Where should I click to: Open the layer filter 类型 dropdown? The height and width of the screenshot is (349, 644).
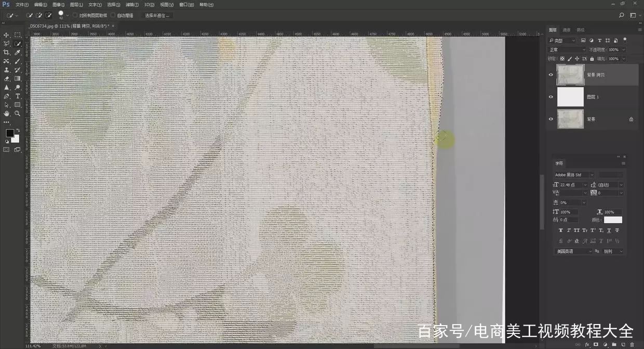tap(562, 40)
